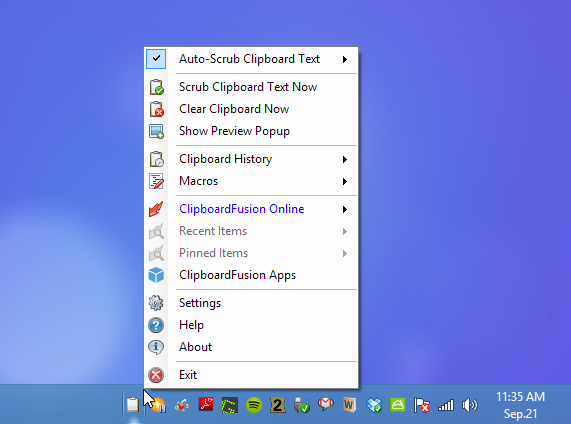Open the volume speaker icon
The image size is (571, 424).
[x=470, y=405]
